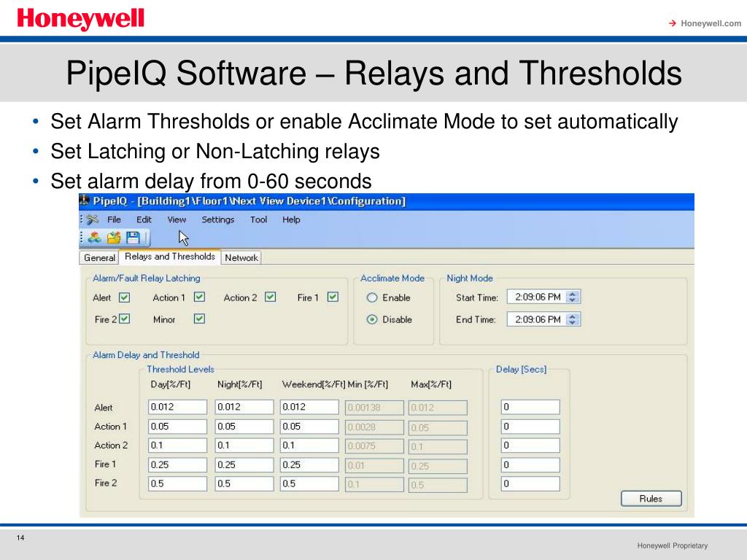
Task: Click the Alert Day threshold field
Action: (x=177, y=407)
